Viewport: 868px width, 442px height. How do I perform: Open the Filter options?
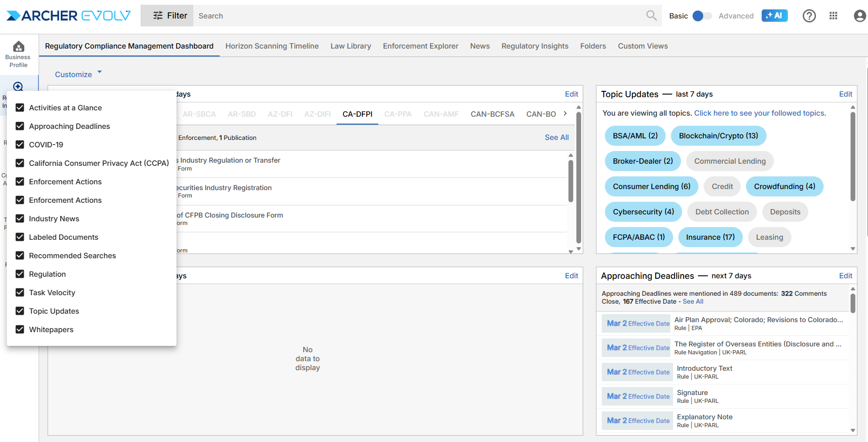click(x=170, y=16)
